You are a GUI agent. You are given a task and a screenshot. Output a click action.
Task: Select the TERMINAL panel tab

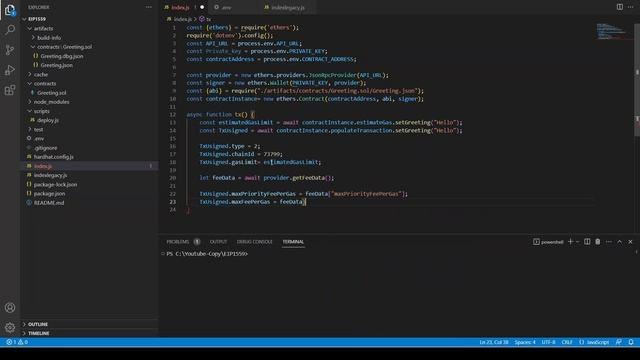[x=293, y=242]
